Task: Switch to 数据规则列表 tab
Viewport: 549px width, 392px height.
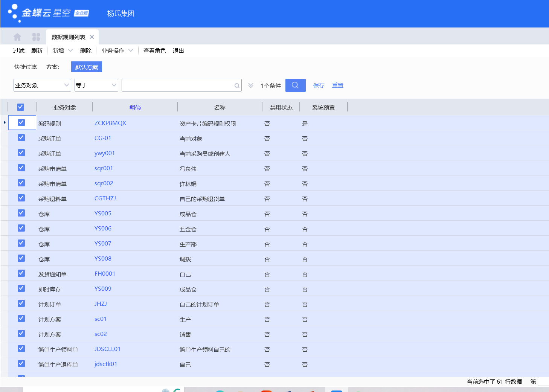Action: 69,37
